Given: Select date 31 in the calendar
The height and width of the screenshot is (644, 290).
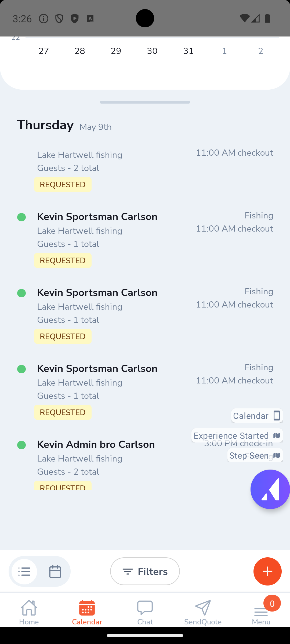Looking at the screenshot, I should pyautogui.click(x=188, y=51).
